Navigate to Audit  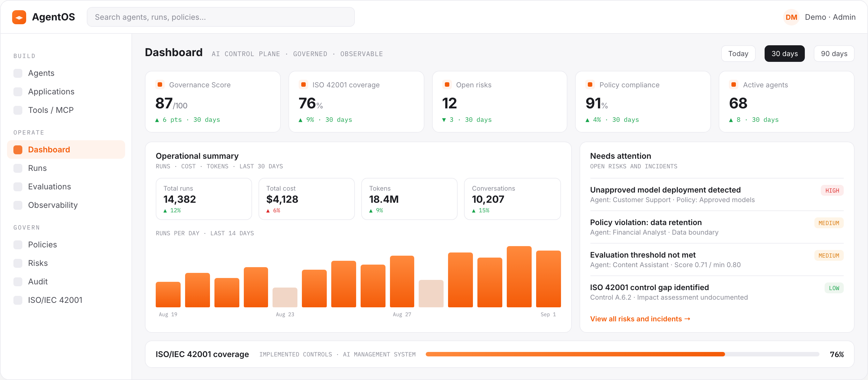point(66,282)
